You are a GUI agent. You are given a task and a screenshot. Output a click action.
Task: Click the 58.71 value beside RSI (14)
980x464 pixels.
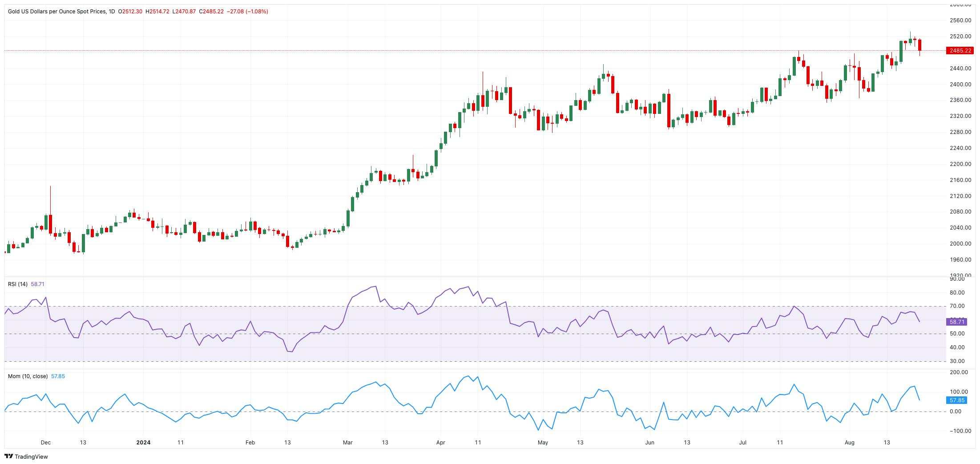[37, 284]
